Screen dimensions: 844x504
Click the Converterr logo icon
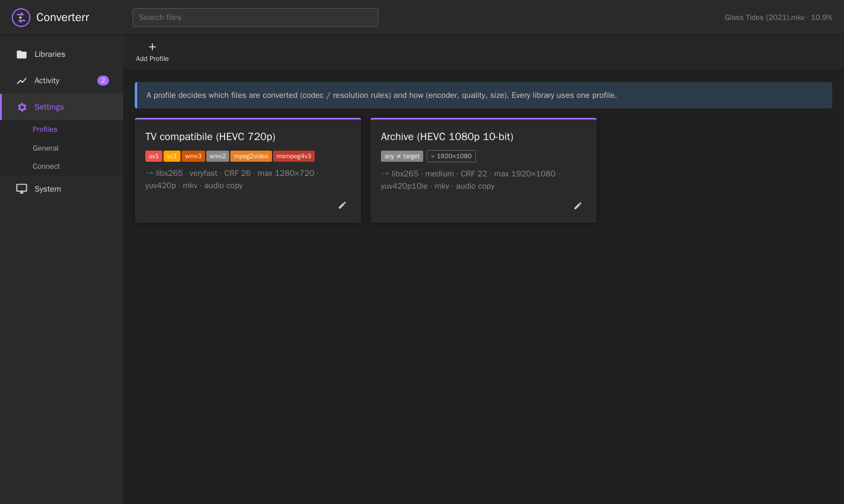pyautogui.click(x=21, y=18)
